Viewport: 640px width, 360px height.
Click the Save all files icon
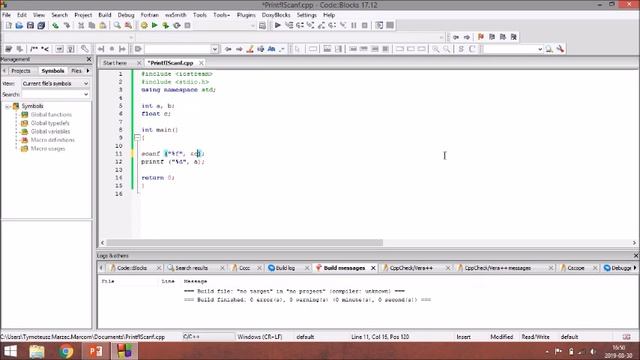click(41, 25)
